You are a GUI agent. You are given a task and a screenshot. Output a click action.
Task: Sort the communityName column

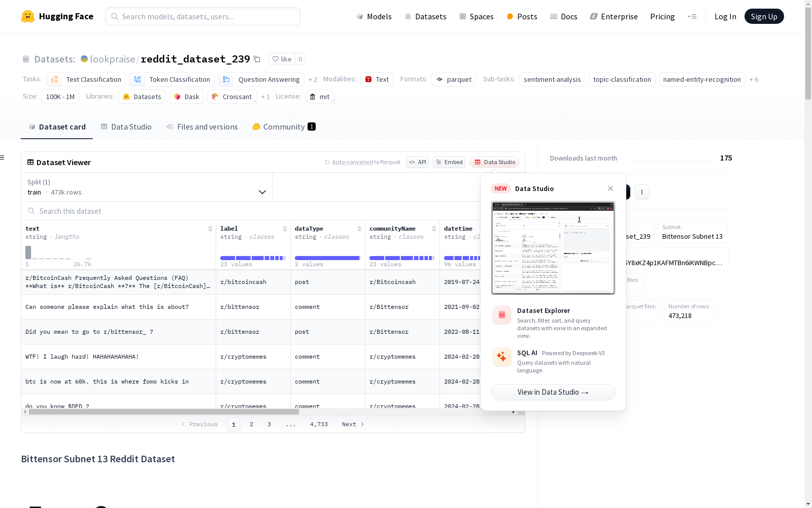pyautogui.click(x=434, y=229)
